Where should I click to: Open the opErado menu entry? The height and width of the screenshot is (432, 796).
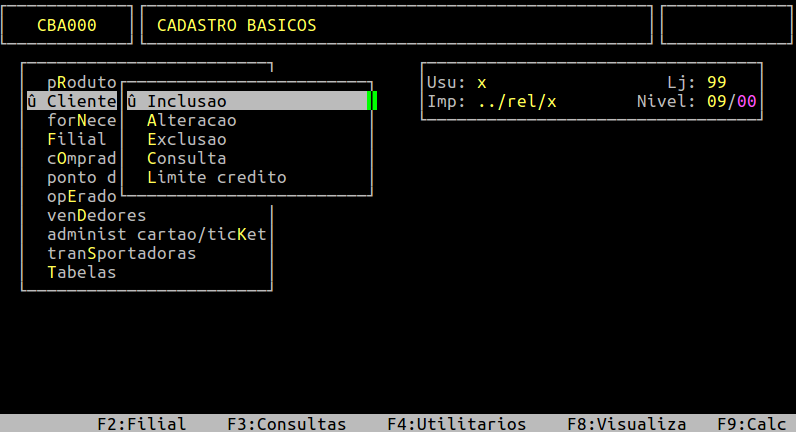pos(82,196)
